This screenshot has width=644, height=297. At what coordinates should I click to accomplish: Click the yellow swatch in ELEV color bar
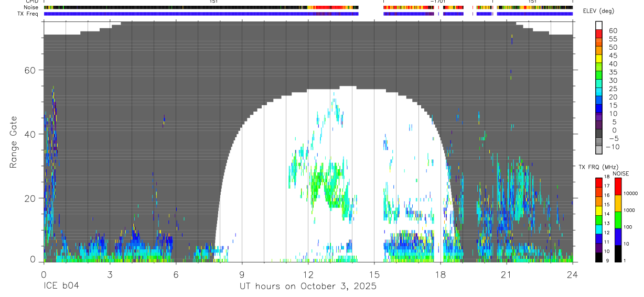click(599, 58)
